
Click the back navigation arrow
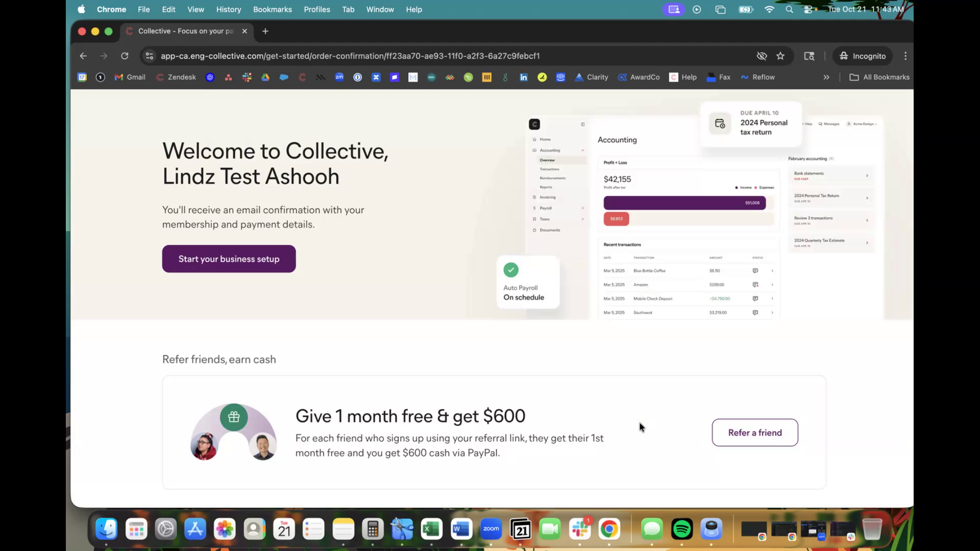coord(83,56)
